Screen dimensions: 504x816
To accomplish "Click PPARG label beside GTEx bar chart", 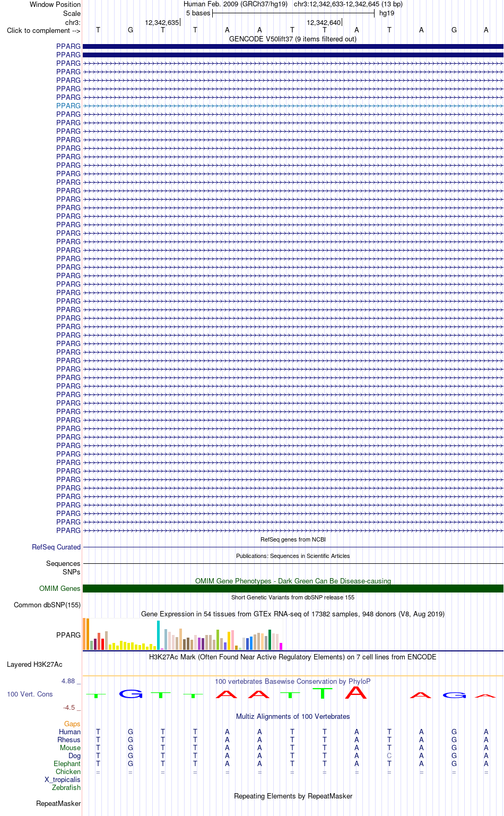I will click(x=68, y=635).
